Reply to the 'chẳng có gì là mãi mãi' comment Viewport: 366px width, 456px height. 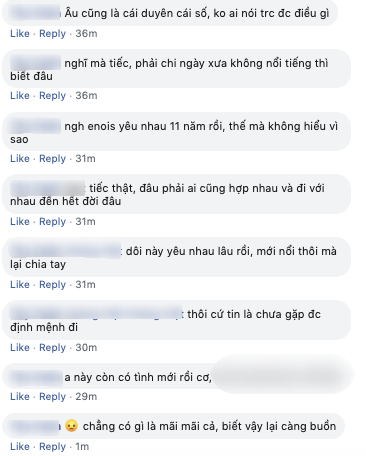pos(52,447)
